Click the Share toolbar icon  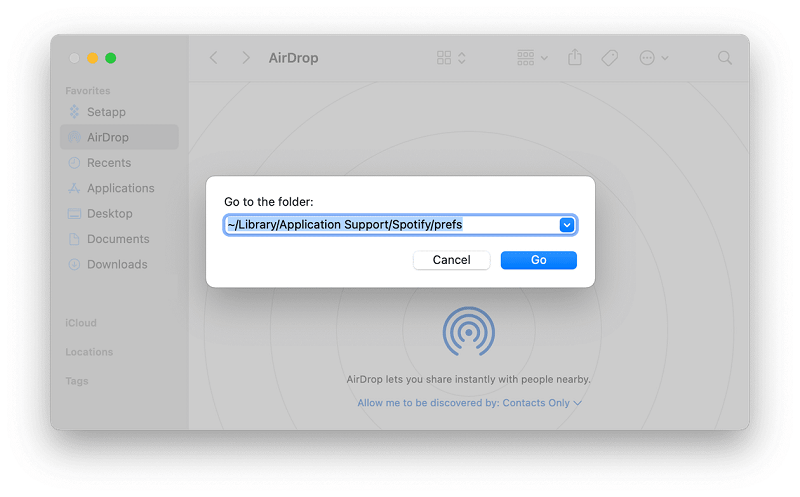pyautogui.click(x=574, y=57)
